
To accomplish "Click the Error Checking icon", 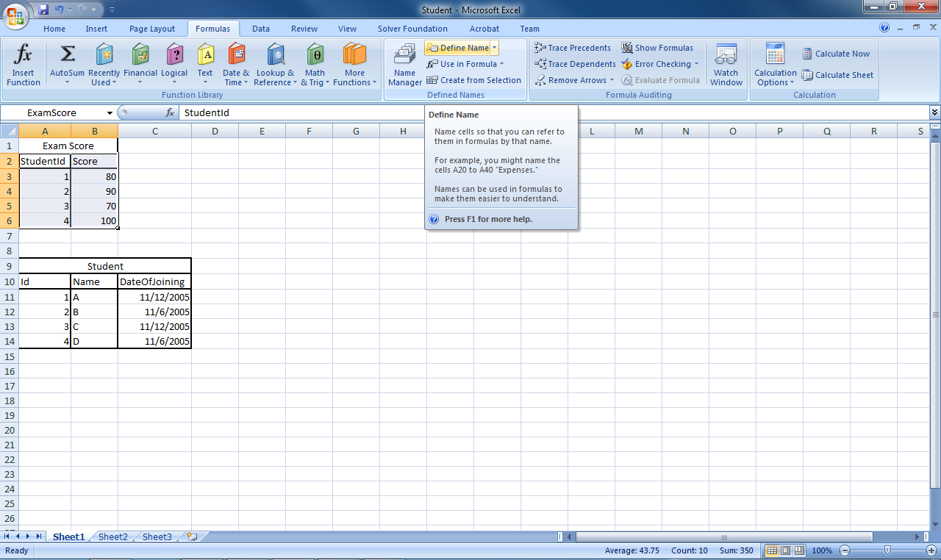I will (x=656, y=64).
